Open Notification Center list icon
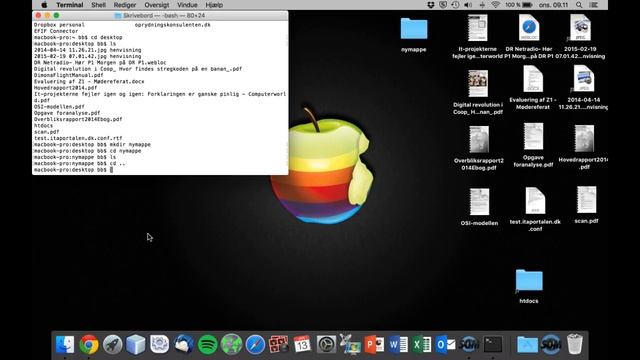This screenshot has width=640, height=360. tap(594, 5)
